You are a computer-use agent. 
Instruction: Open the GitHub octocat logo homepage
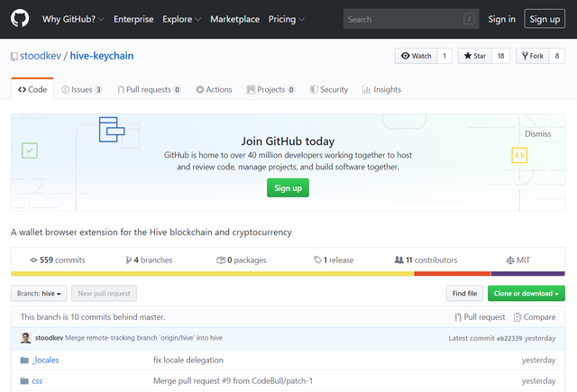click(20, 18)
